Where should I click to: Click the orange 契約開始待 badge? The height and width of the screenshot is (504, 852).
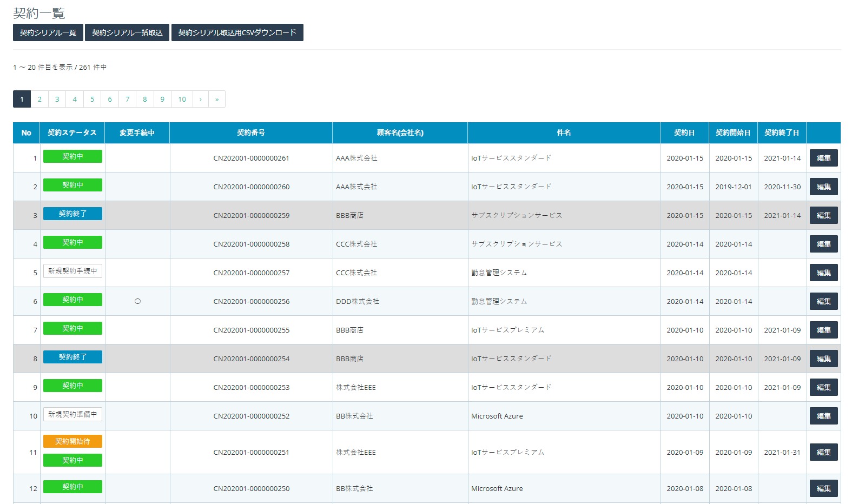pyautogui.click(x=72, y=441)
